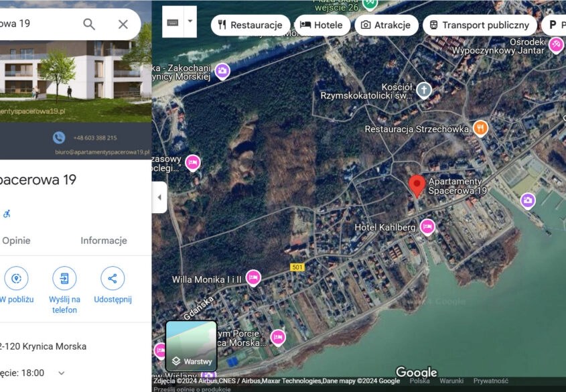Switch to the Opinie tab

16,241
